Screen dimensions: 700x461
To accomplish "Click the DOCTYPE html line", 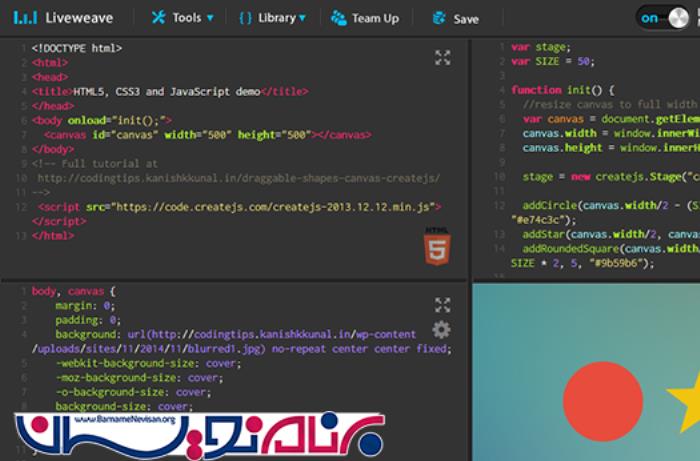I will click(x=77, y=48).
